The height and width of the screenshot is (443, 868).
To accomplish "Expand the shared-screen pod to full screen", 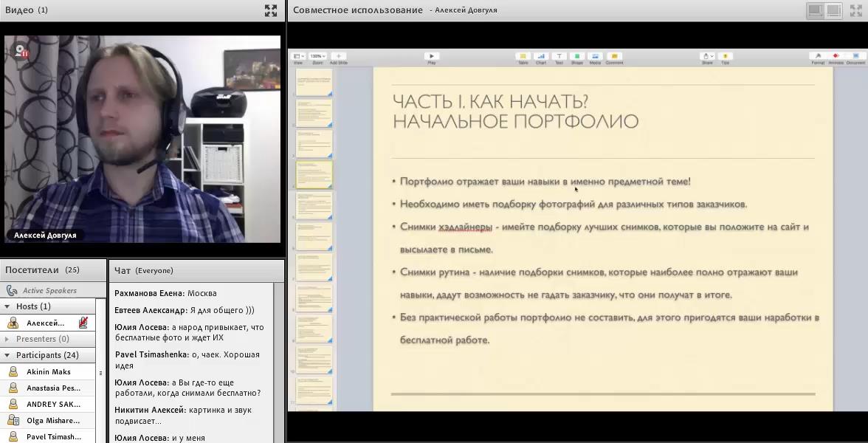I will 856,10.
